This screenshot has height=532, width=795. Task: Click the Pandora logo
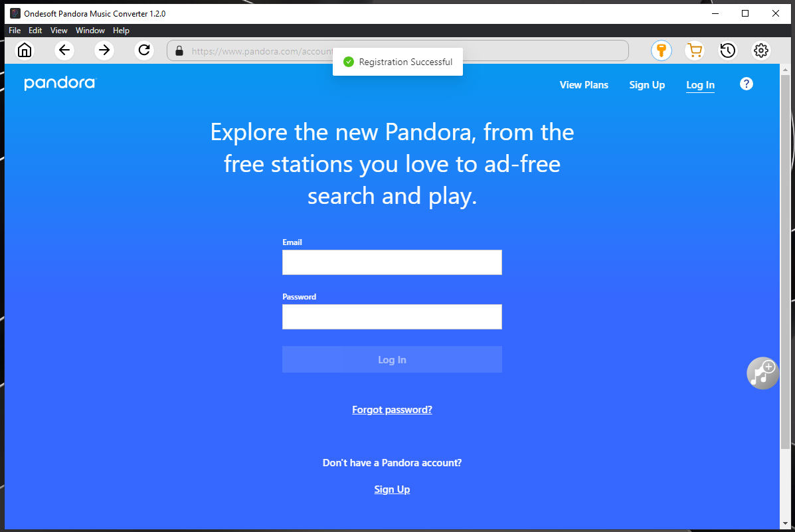(x=60, y=84)
